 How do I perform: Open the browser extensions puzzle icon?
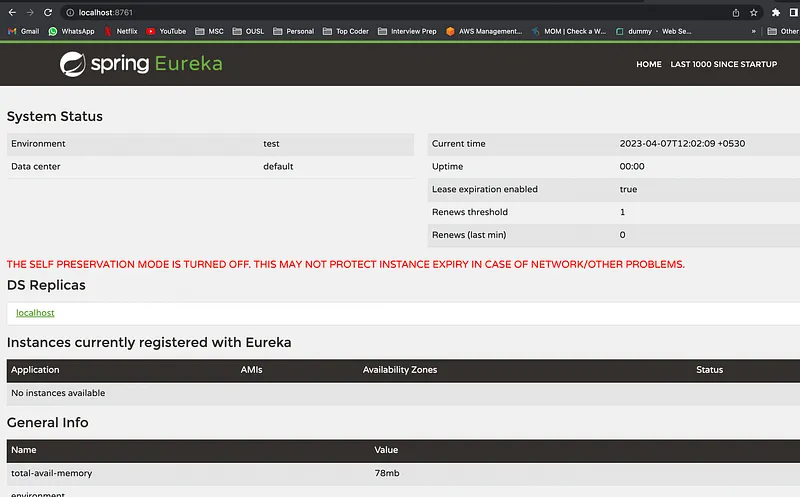(776, 13)
